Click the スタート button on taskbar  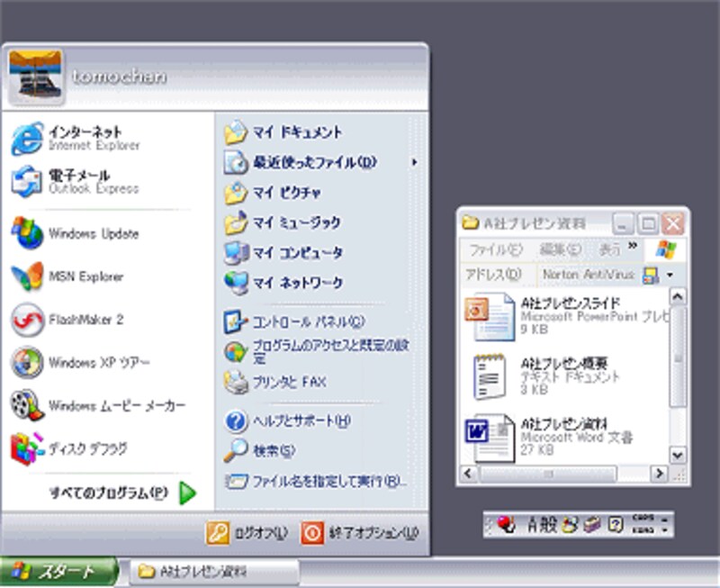(x=58, y=572)
